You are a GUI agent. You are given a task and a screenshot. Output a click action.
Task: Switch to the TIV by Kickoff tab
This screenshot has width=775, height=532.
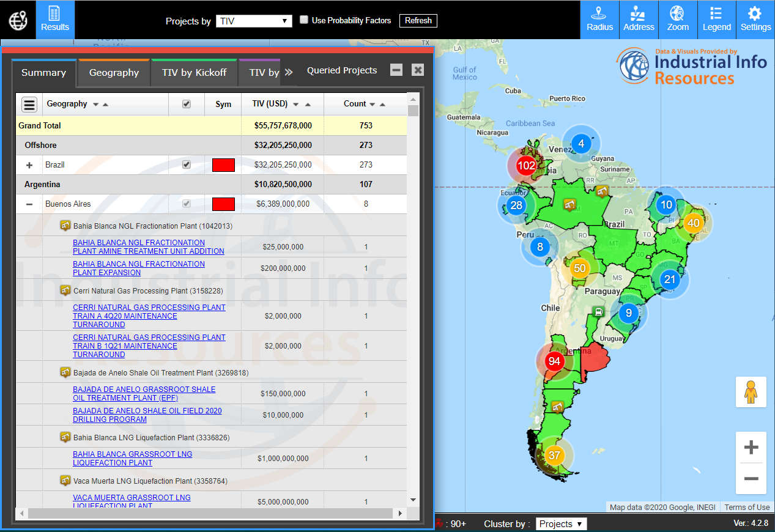pos(194,73)
